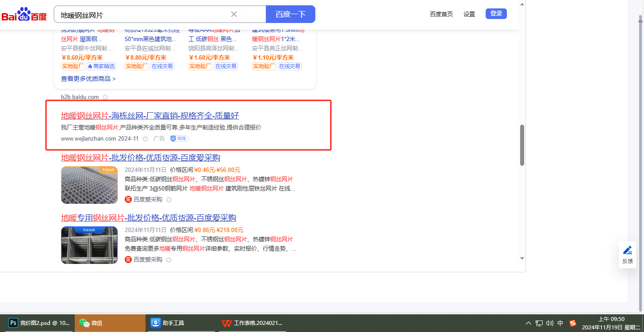This screenshot has height=332, width=644.
Task: Click the Baidu logo
Action: click(x=24, y=15)
